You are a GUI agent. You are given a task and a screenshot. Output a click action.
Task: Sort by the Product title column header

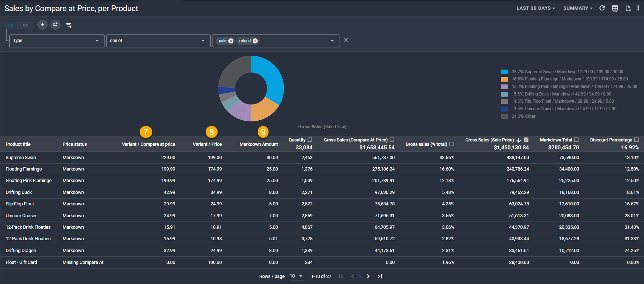pyautogui.click(x=18, y=144)
